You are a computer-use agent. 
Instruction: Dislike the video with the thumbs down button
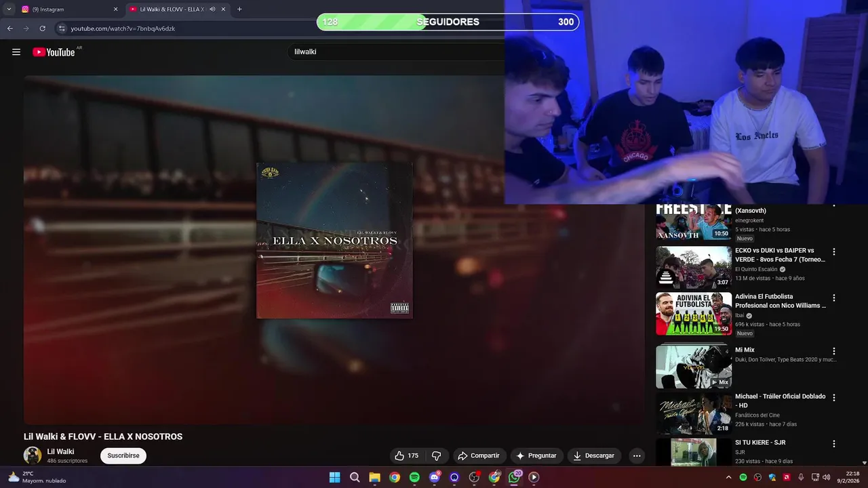point(437,455)
